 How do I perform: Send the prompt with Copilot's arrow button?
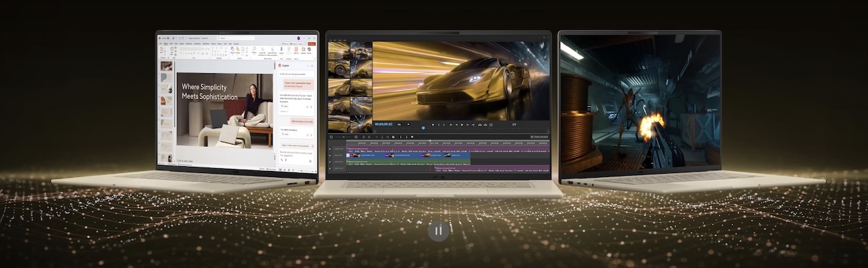click(x=311, y=161)
